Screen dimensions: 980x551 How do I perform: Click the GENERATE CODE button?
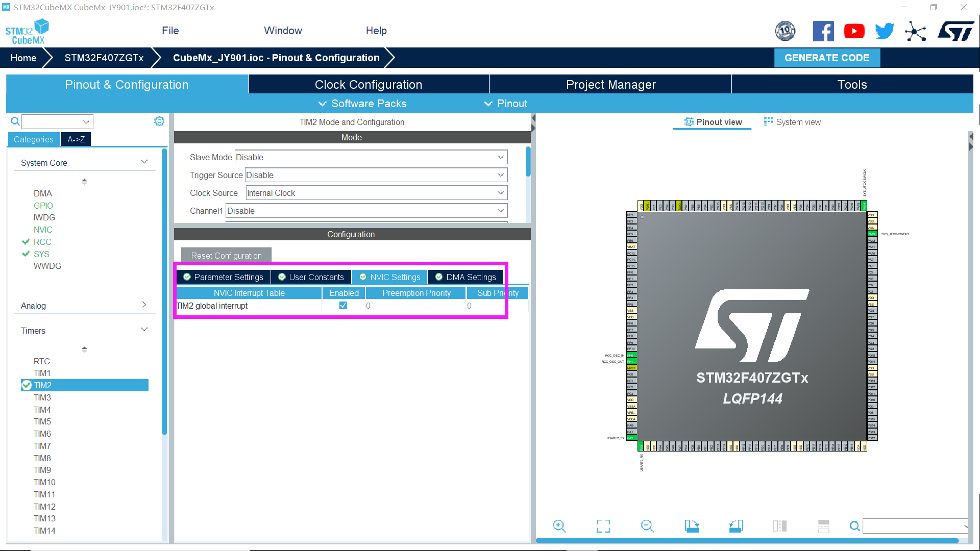click(x=827, y=58)
